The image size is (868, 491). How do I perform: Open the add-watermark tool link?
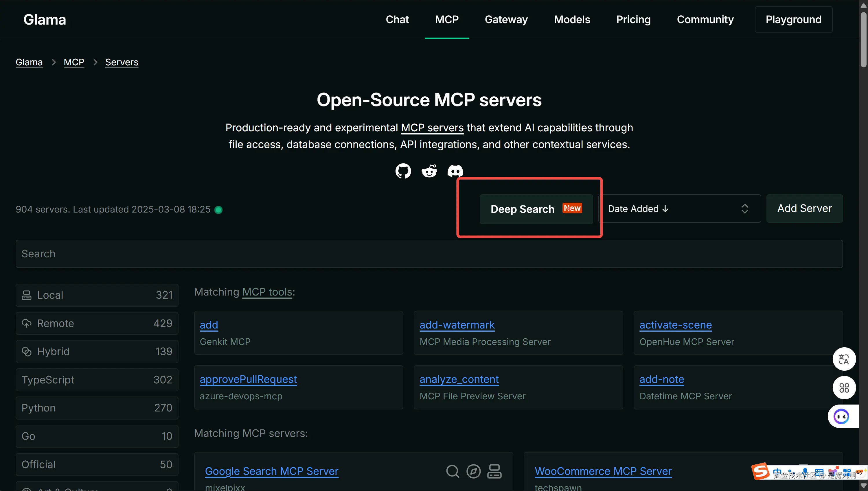click(457, 325)
